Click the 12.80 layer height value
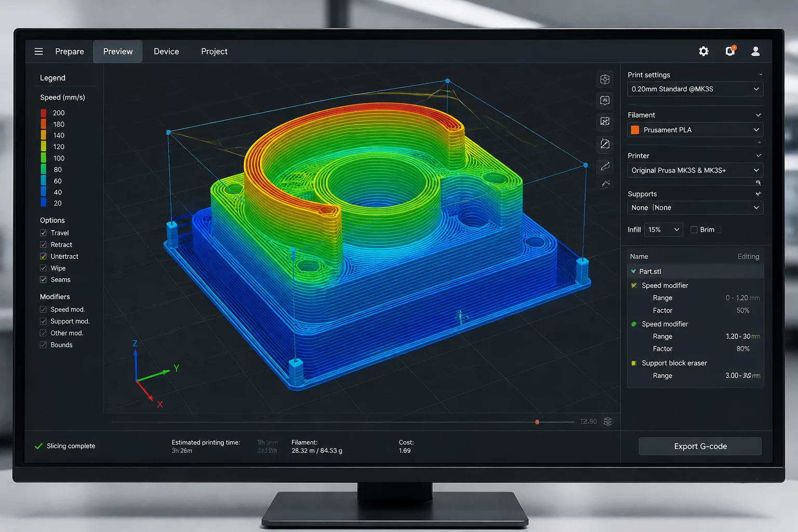Viewport: 798px width, 532px height. [x=588, y=421]
